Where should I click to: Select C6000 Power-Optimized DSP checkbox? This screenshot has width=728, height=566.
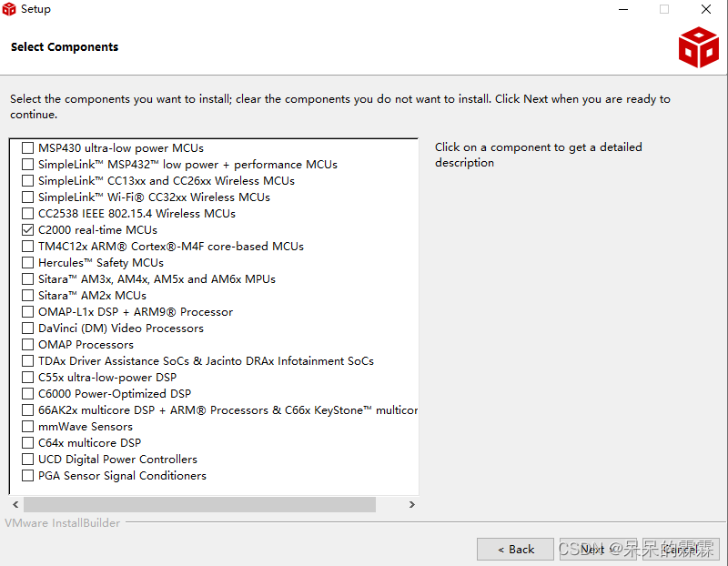point(28,394)
